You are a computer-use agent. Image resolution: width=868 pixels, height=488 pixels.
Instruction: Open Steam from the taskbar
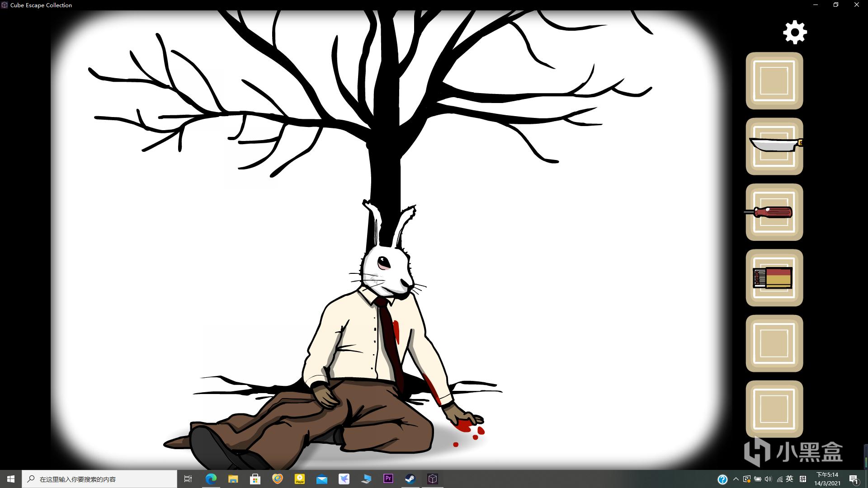click(x=410, y=479)
